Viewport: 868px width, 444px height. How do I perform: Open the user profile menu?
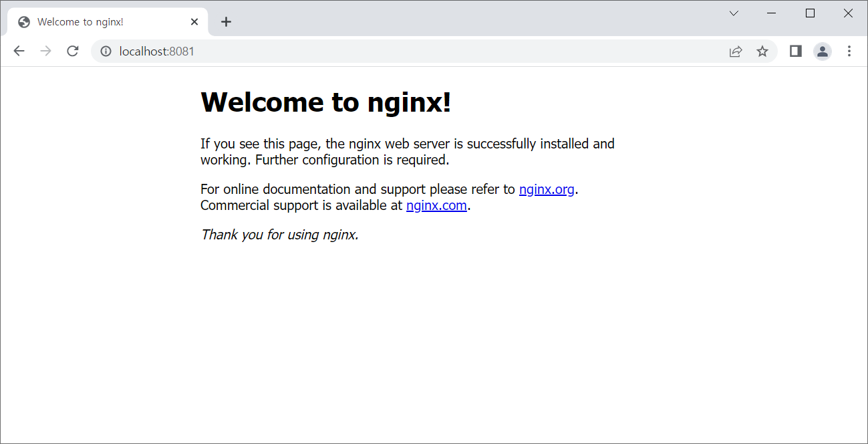coord(823,51)
